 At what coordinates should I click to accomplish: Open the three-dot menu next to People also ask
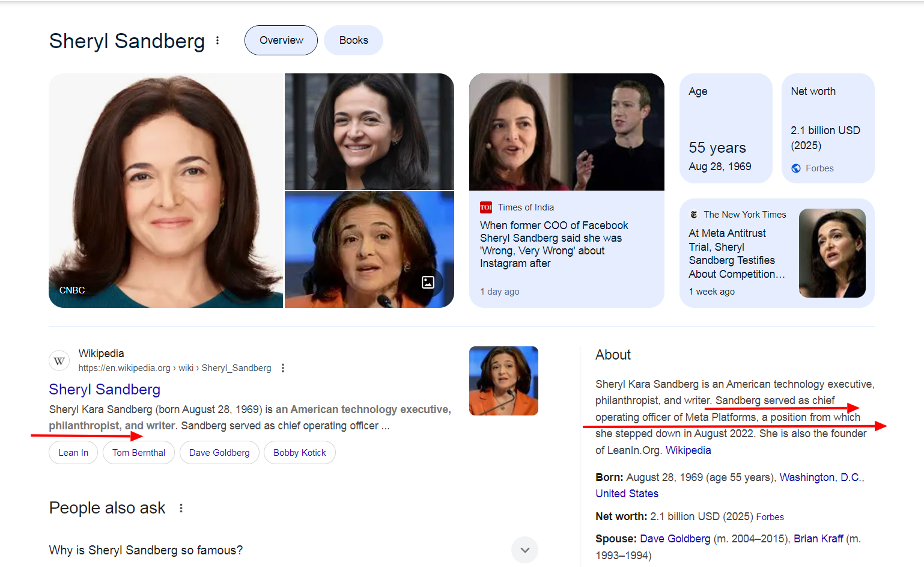point(181,508)
